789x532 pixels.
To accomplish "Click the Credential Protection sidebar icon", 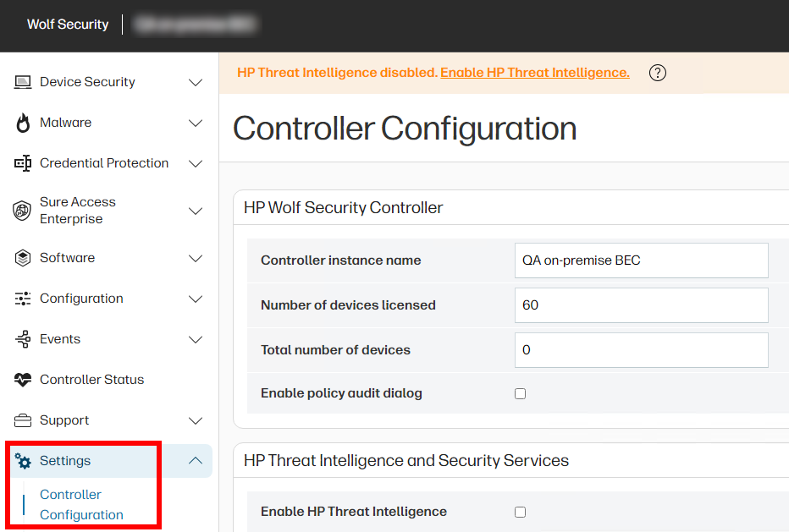I will [21, 162].
